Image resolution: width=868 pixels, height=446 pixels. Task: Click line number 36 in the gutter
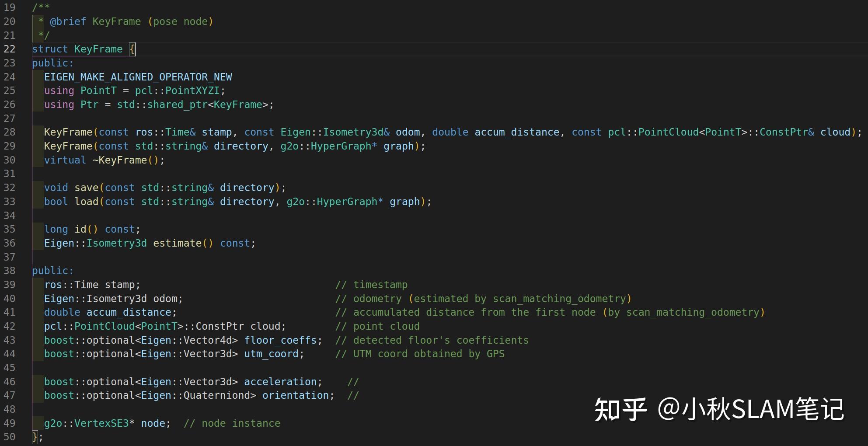[9, 243]
